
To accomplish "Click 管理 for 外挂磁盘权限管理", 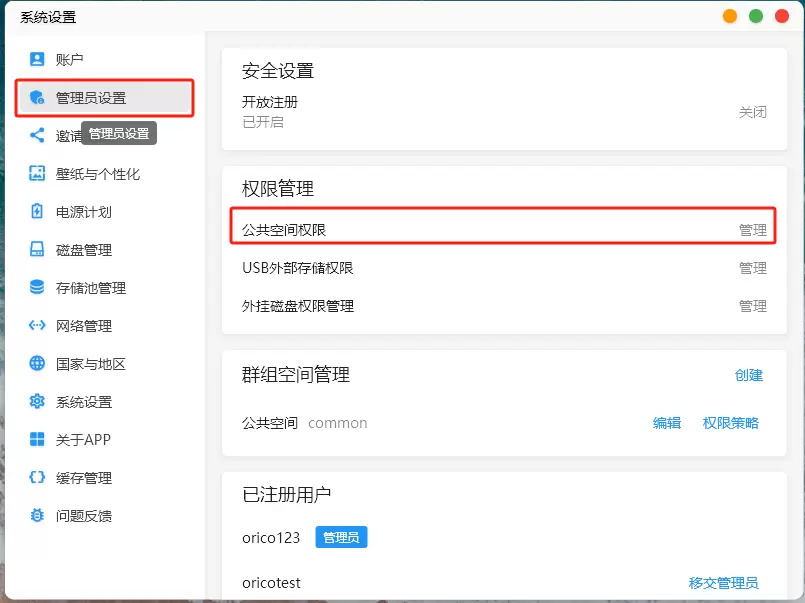I will 753,306.
